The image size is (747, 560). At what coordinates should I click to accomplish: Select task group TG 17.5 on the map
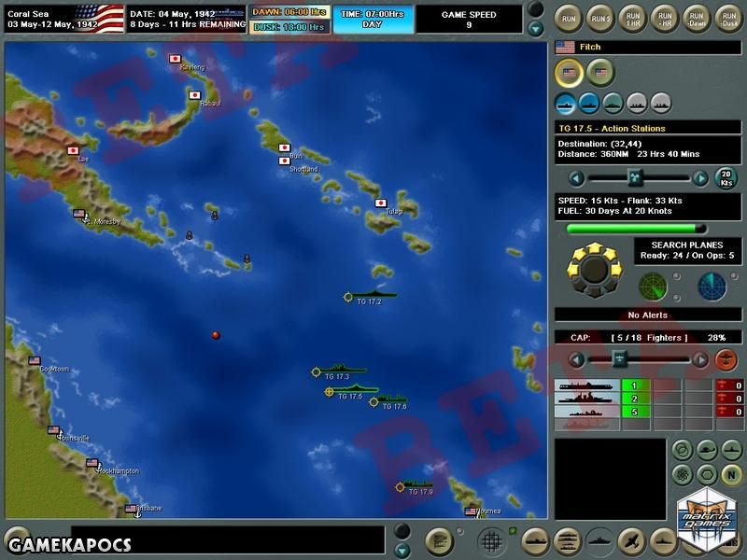coord(352,391)
